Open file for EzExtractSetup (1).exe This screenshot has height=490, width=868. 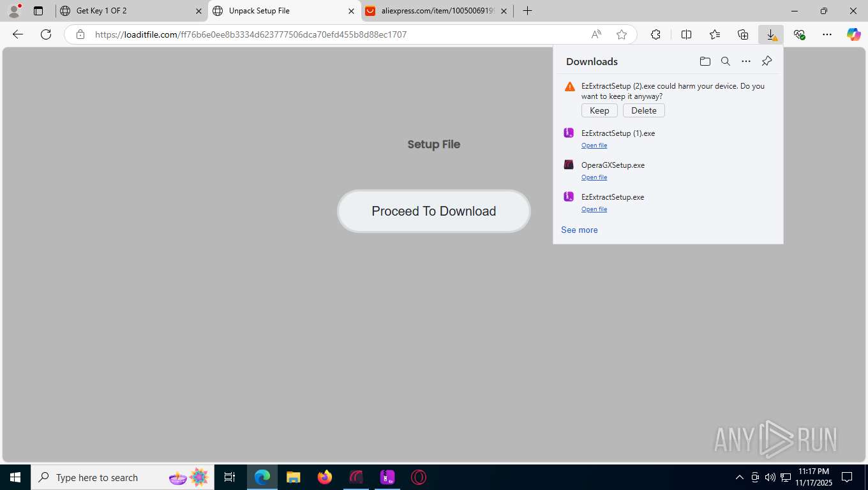tap(594, 145)
